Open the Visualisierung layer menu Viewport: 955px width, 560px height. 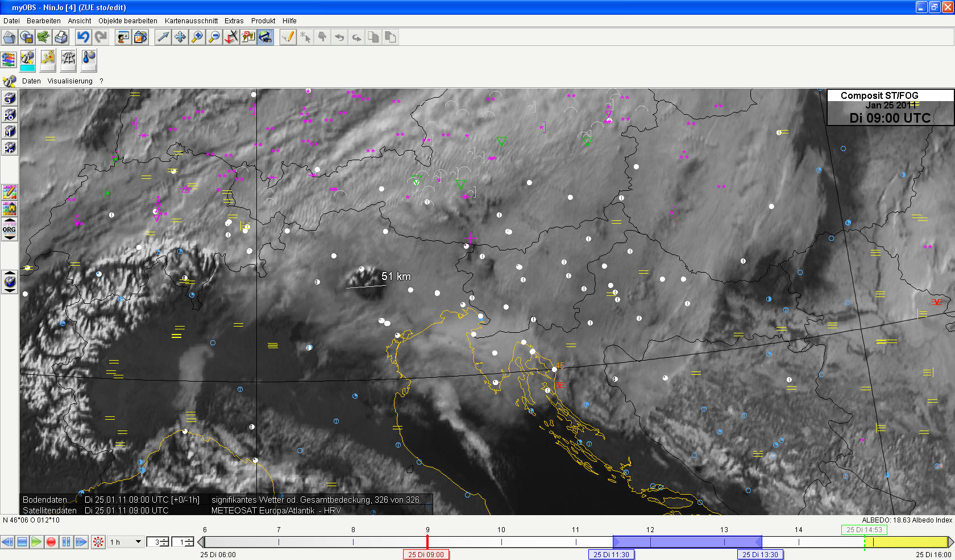click(x=70, y=81)
